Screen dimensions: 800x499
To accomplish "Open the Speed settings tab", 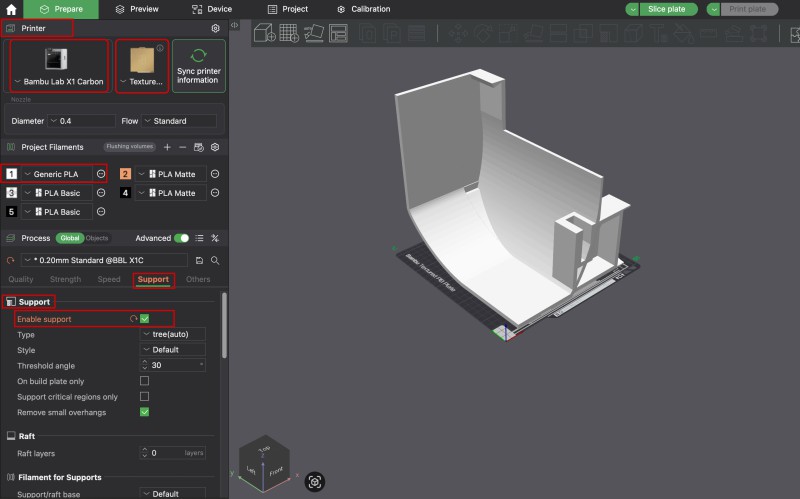I will pyautogui.click(x=109, y=279).
